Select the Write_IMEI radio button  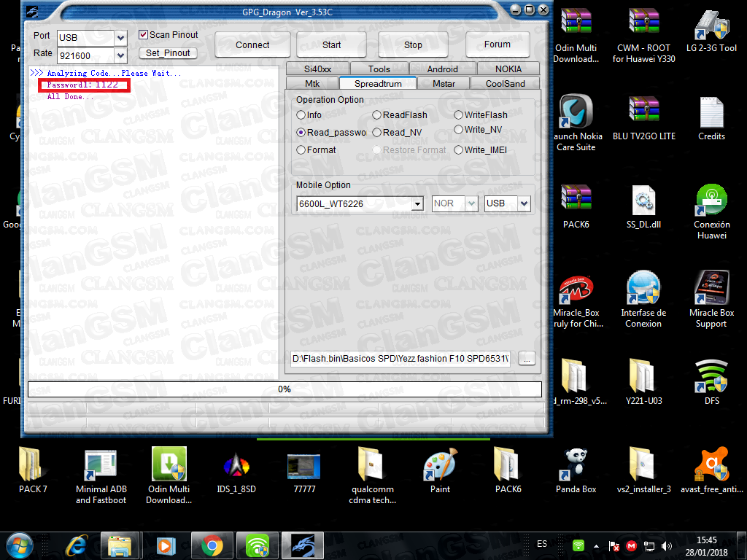[x=458, y=150]
